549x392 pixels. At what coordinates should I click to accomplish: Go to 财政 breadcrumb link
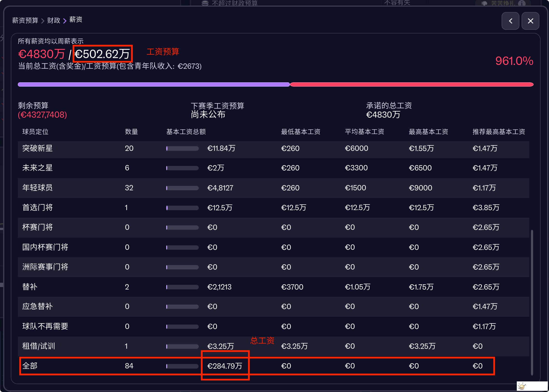[x=54, y=20]
